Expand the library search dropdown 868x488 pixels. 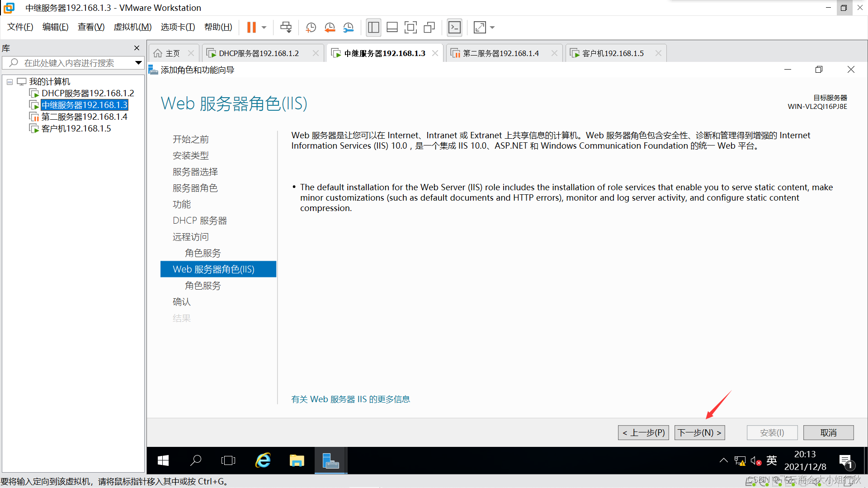138,63
